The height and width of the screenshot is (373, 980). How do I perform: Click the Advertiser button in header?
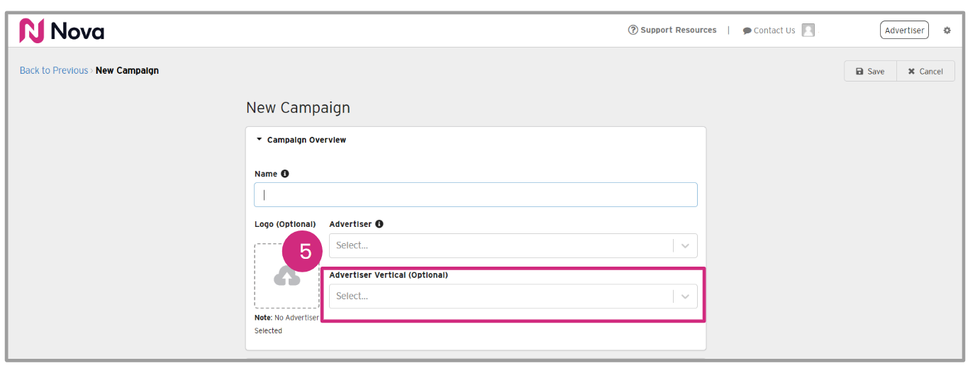[x=904, y=30]
